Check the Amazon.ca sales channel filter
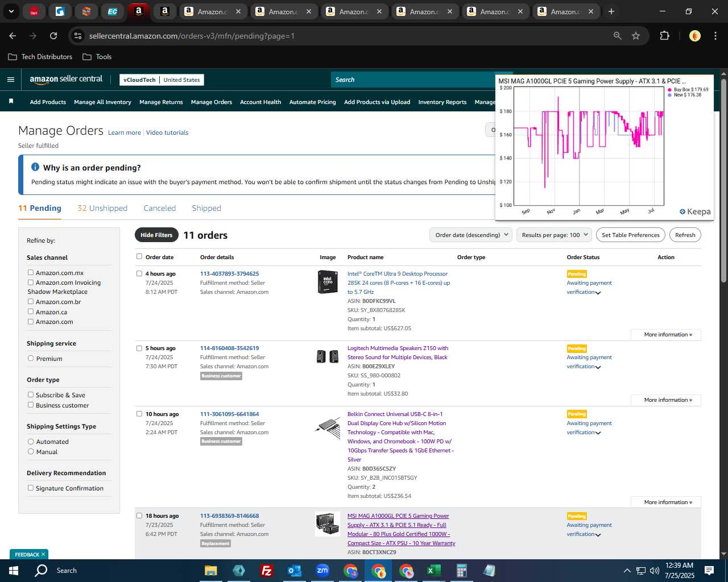 coord(31,311)
